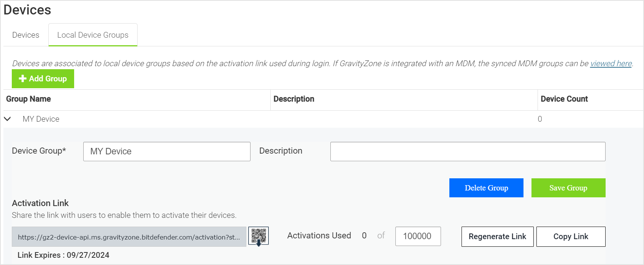Download the activation link QR code

(259, 236)
